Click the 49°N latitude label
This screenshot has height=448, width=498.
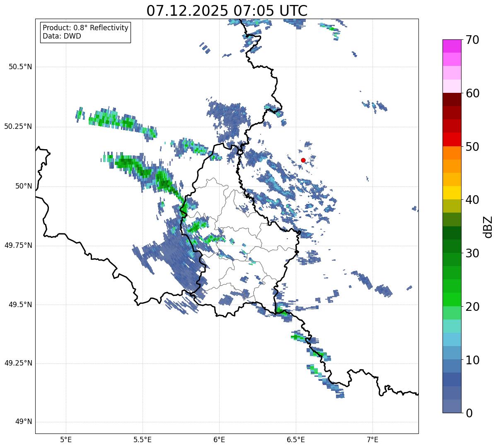tap(24, 421)
